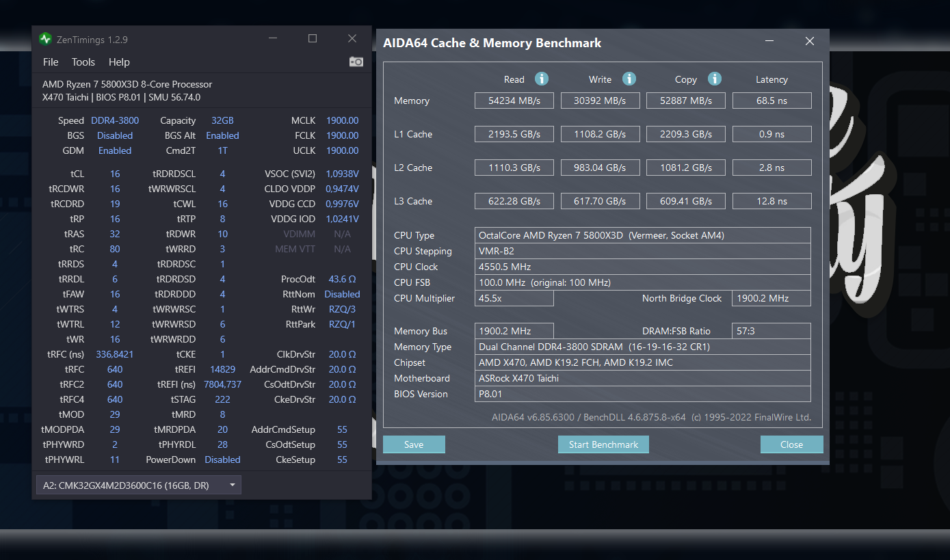Open the Help menu in ZenTimings
The image size is (950, 560).
tap(119, 62)
